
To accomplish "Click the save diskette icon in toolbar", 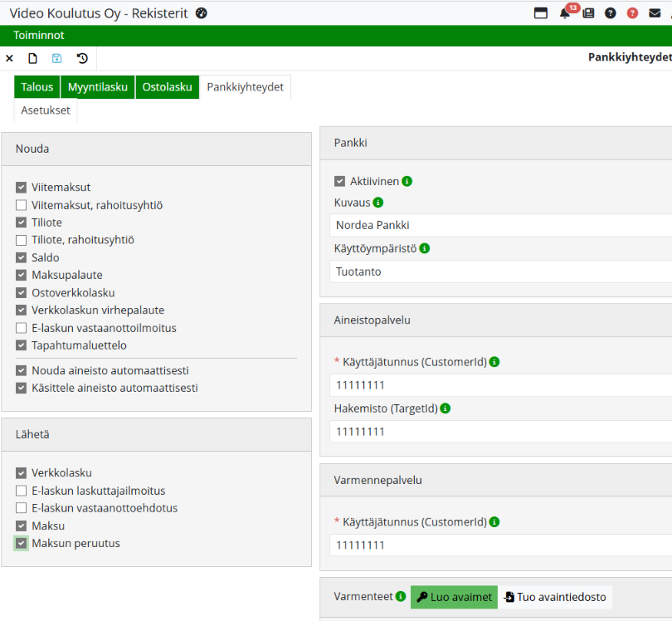I will [x=57, y=58].
